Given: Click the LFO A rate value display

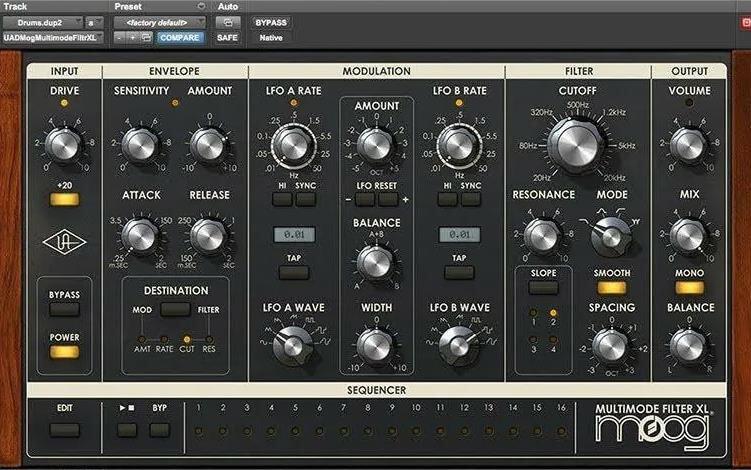Looking at the screenshot, I should click(294, 234).
